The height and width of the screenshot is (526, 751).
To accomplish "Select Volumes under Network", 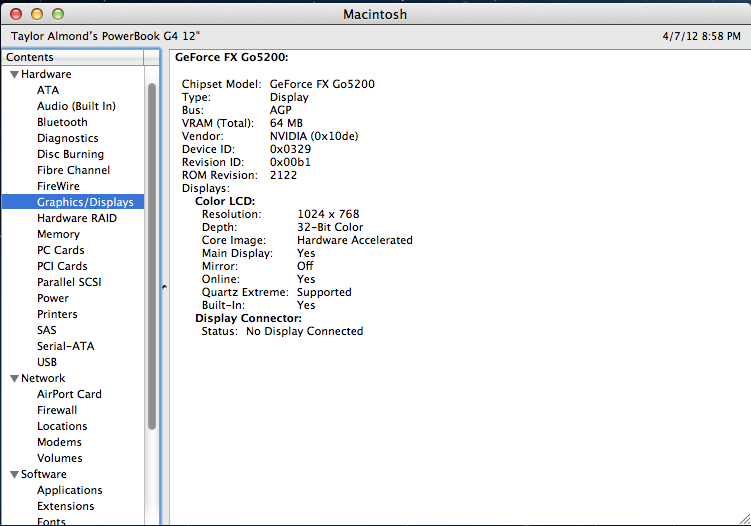I will (x=59, y=458).
